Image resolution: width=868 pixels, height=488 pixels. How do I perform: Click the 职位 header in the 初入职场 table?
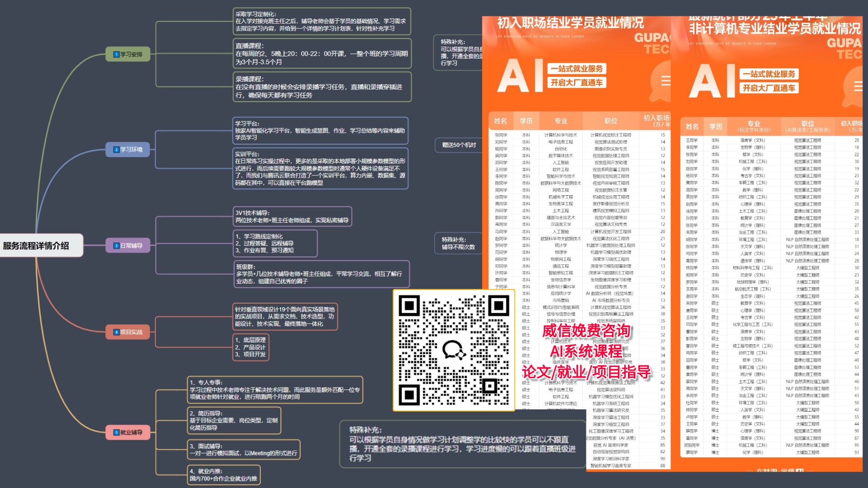[x=611, y=121]
